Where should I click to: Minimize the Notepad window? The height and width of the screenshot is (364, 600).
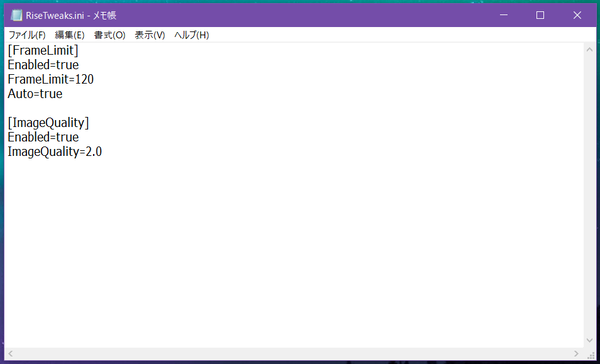click(x=504, y=15)
